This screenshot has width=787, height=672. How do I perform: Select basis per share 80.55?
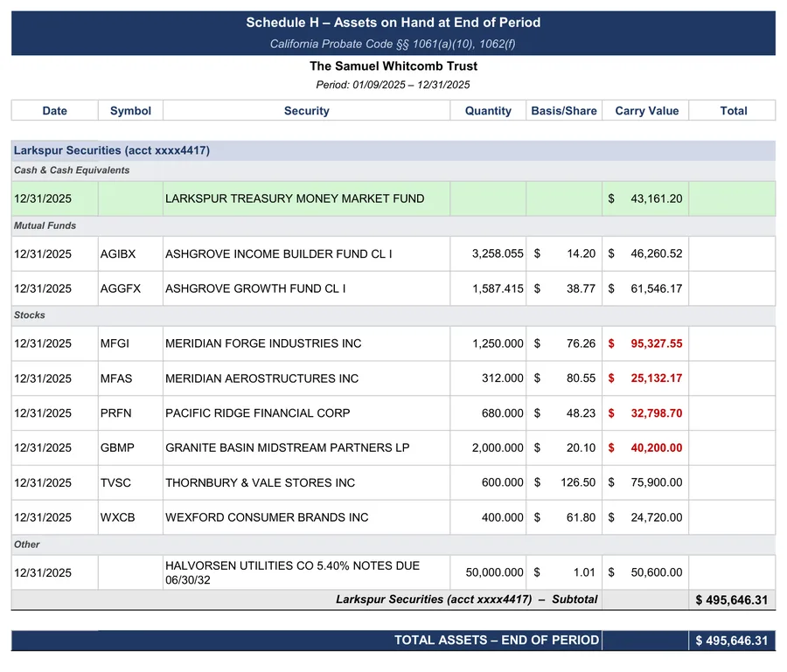coord(581,378)
